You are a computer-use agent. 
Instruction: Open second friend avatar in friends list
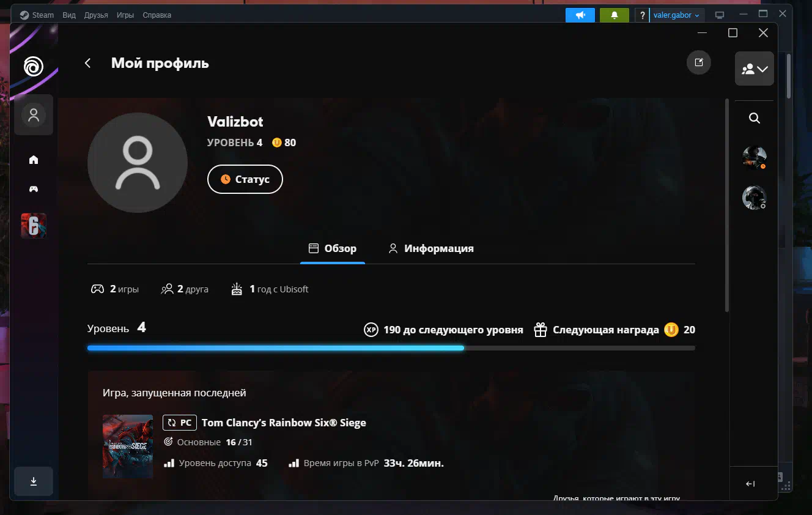click(755, 198)
